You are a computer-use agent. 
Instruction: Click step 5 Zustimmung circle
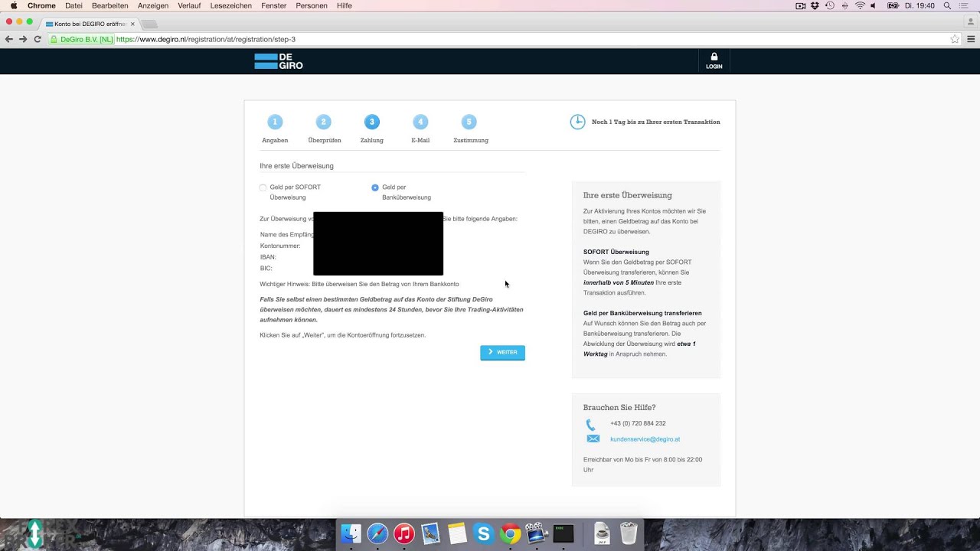click(469, 122)
